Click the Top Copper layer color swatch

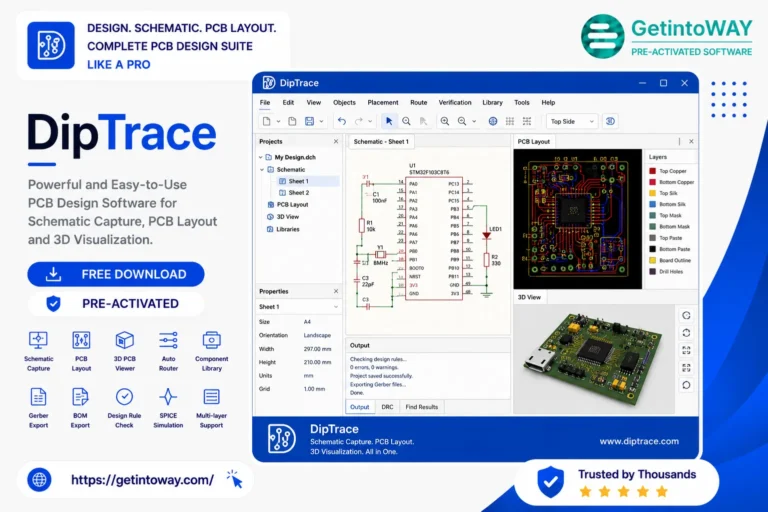652,171
